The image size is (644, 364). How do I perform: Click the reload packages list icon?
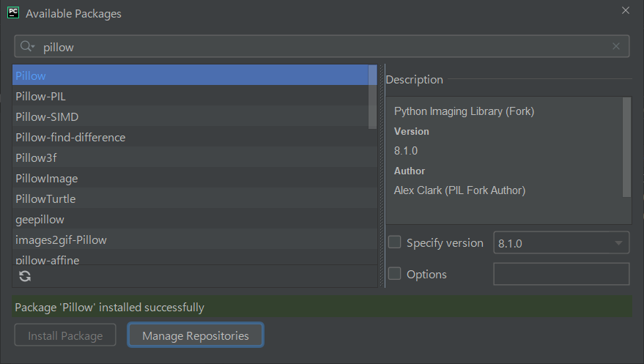(25, 276)
